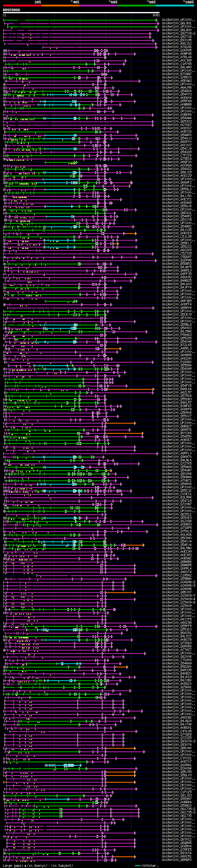Click the 'Large gaps' legend text
197x868 pixels.
click(13, 866)
